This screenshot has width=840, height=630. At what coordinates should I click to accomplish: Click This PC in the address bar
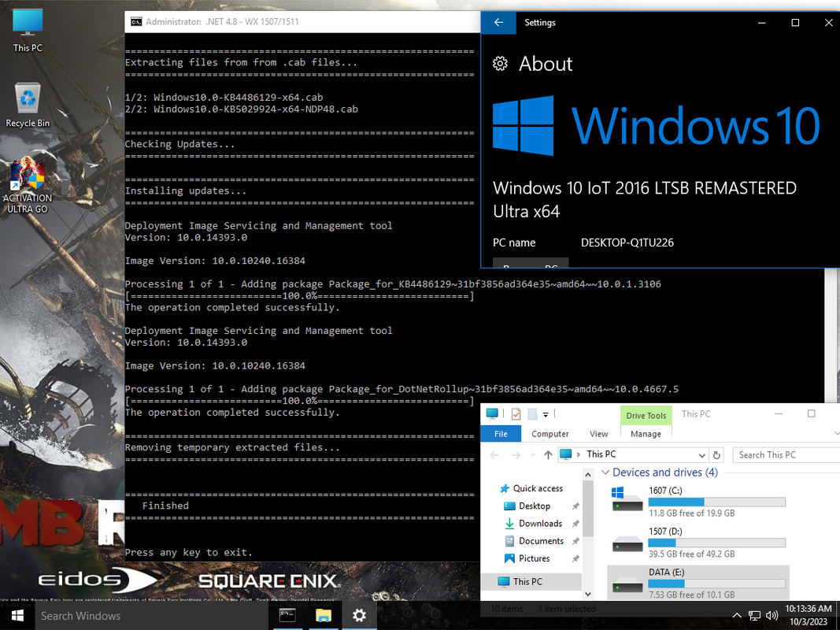pyautogui.click(x=601, y=454)
